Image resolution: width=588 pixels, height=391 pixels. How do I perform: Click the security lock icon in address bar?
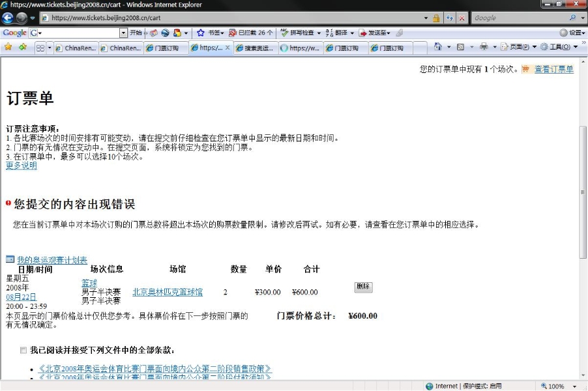click(x=435, y=18)
